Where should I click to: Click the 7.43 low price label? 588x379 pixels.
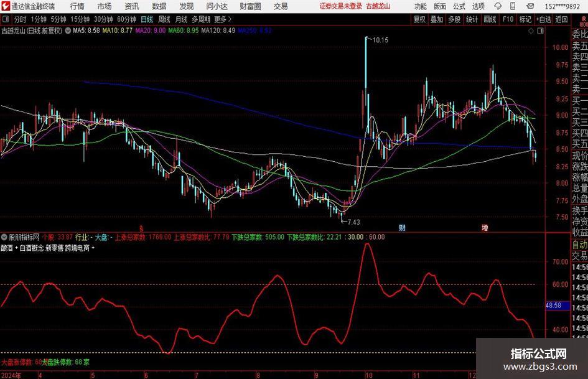point(353,222)
